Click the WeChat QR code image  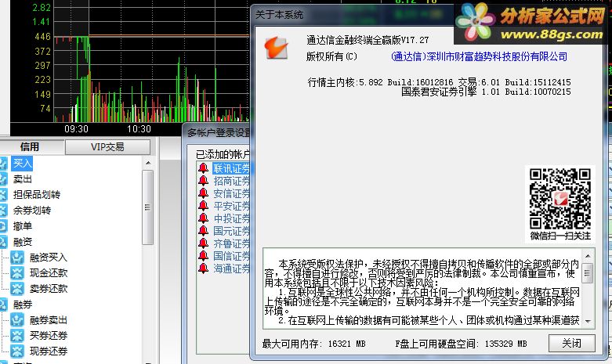pyautogui.click(x=560, y=199)
